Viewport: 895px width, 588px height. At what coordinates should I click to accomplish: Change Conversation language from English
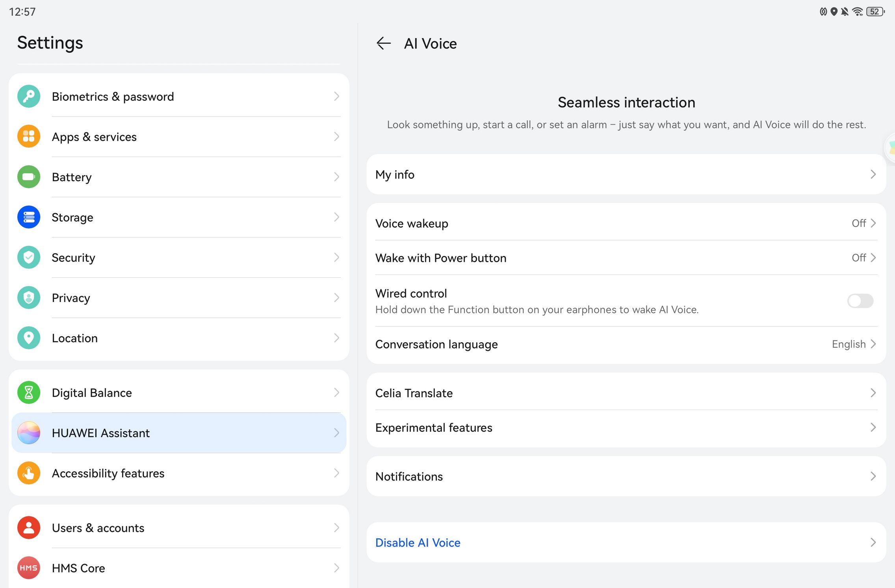click(x=853, y=344)
